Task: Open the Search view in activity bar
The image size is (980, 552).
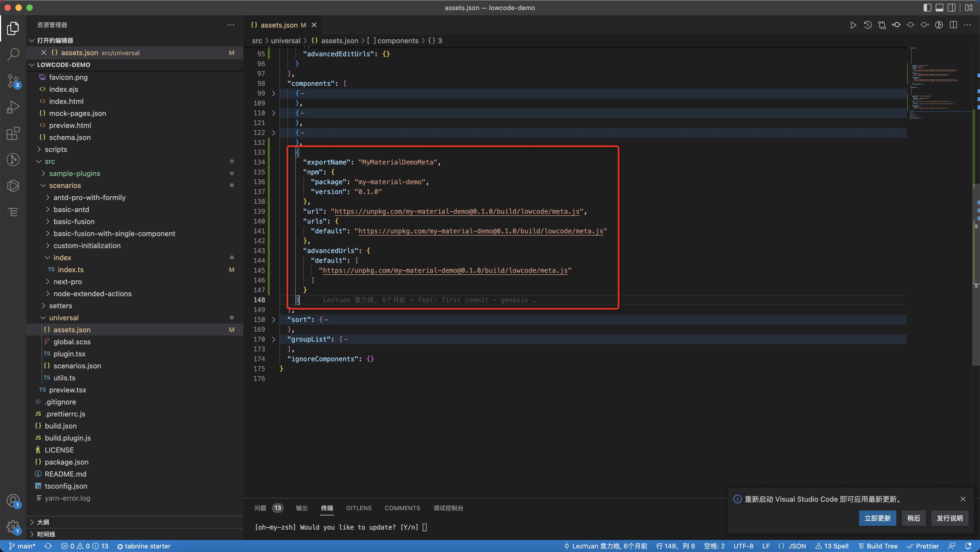Action: [13, 54]
